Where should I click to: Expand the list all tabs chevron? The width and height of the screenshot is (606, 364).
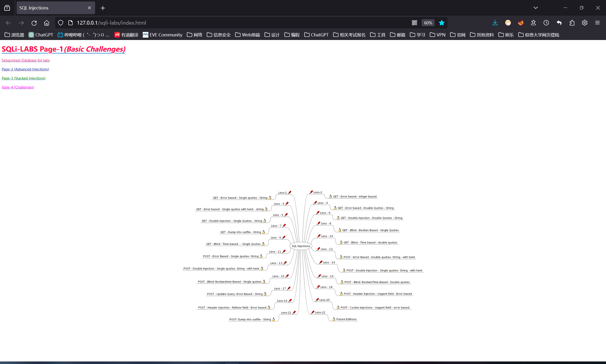click(536, 8)
